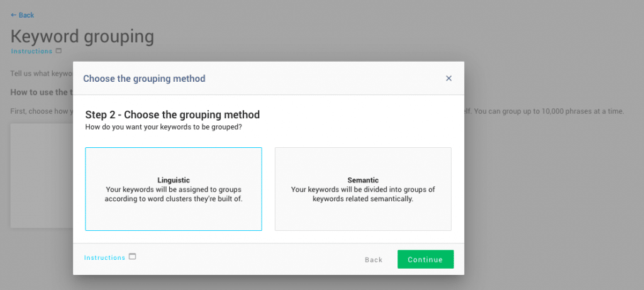Open Instructions link under Keyword grouping title

coord(31,52)
